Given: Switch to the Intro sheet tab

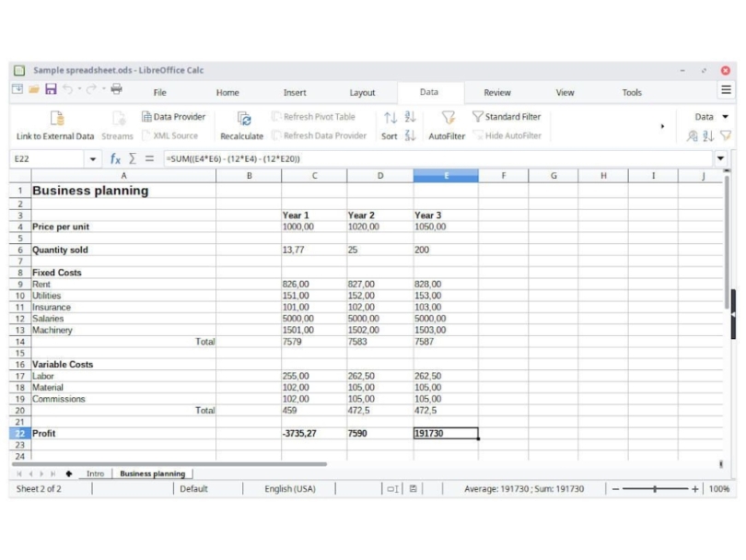Looking at the screenshot, I should point(96,473).
